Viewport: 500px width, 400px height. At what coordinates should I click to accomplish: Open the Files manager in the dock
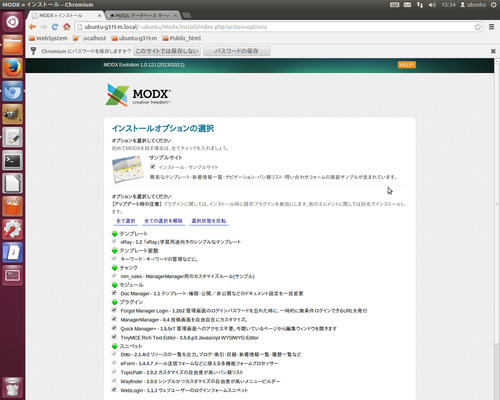pyautogui.click(x=13, y=45)
